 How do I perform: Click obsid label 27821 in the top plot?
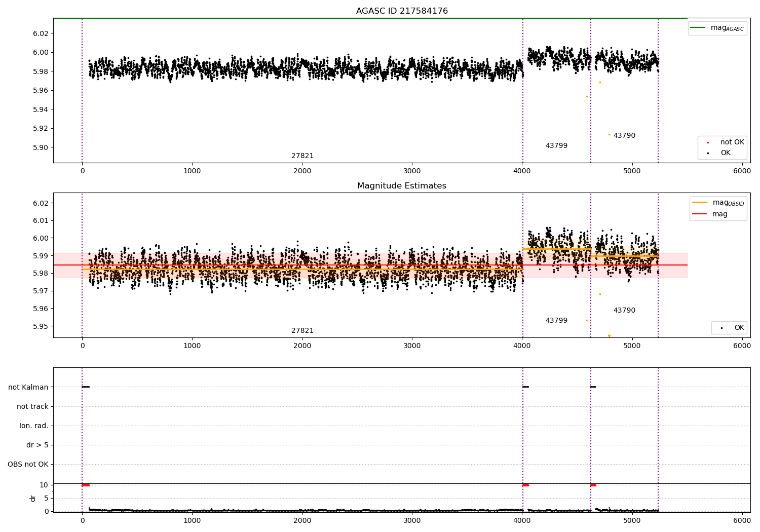pos(302,156)
